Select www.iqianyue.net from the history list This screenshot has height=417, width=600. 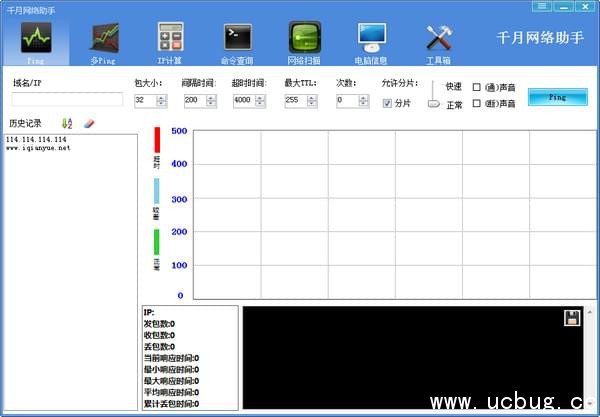[38, 148]
